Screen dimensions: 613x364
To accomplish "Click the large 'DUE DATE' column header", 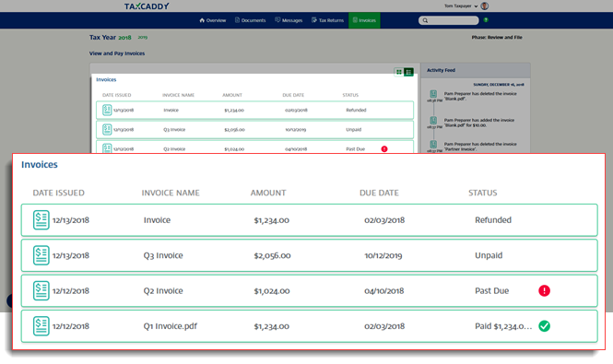I will point(379,193).
